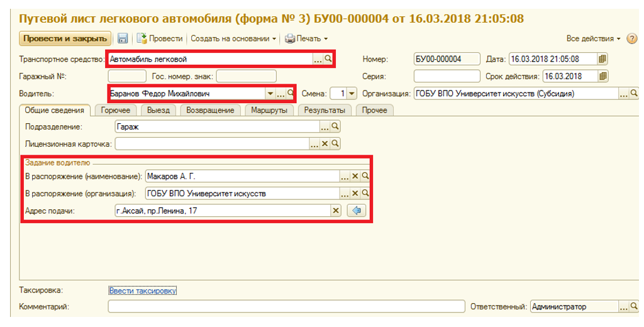
Task: Switch to Прочее tab
Action: point(375,111)
